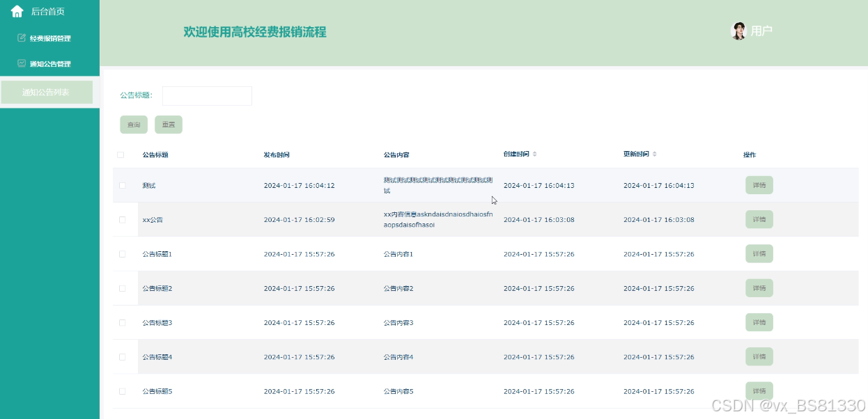Click the home icon beside 后台首页

point(17,11)
